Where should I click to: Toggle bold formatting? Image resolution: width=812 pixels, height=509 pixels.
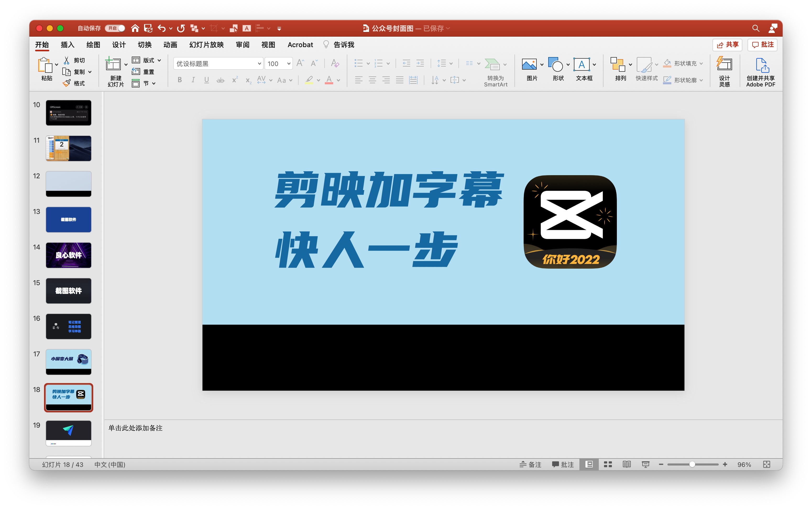pyautogui.click(x=180, y=80)
